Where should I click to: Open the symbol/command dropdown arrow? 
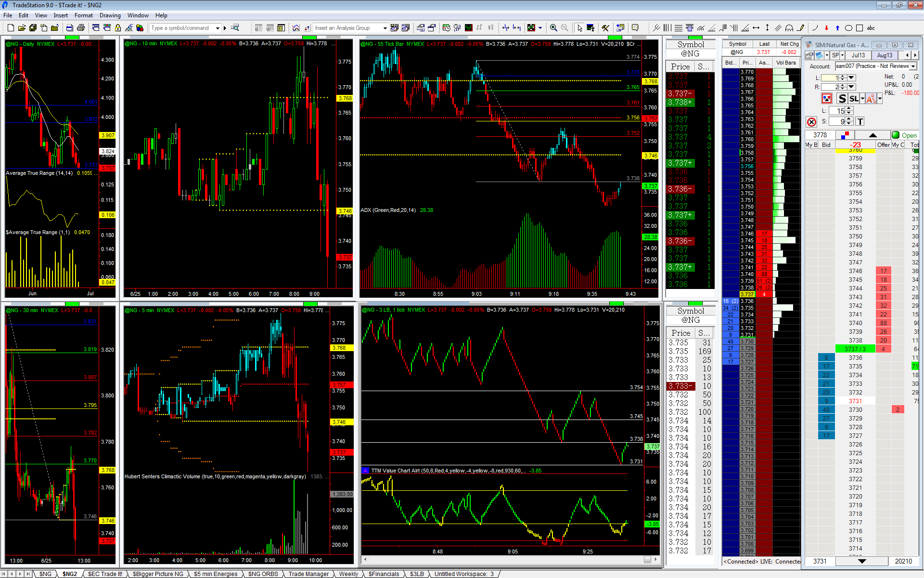click(x=218, y=28)
